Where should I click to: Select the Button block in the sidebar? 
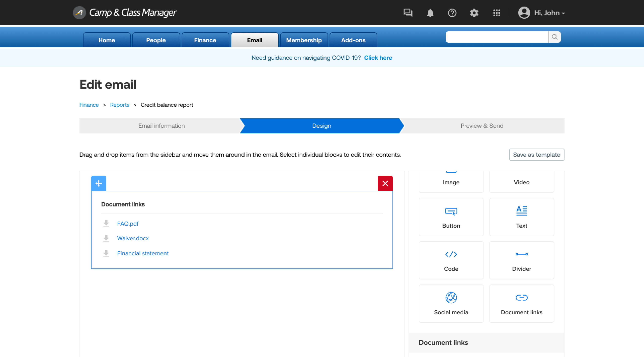[x=451, y=217]
